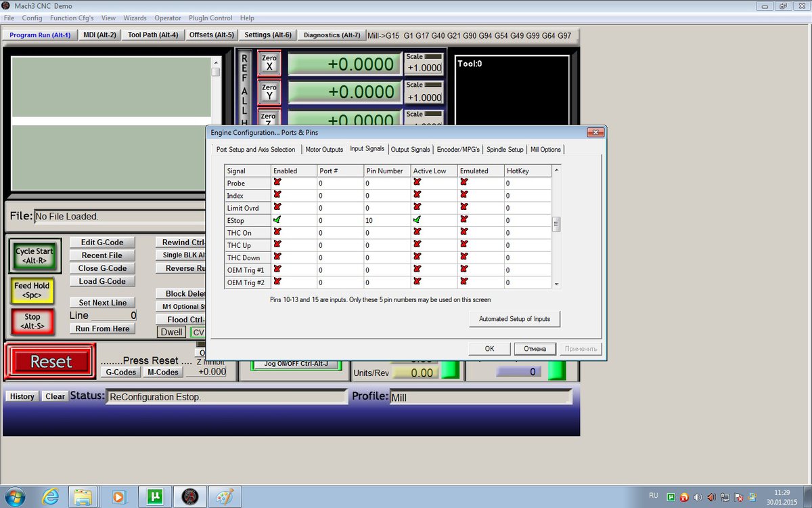Click Set Next Line button

pos(102,303)
